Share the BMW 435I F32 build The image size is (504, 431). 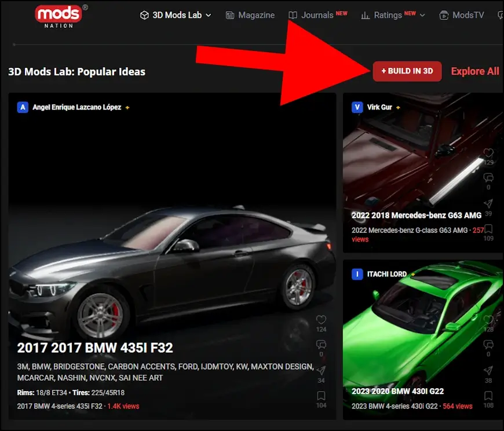(x=321, y=370)
